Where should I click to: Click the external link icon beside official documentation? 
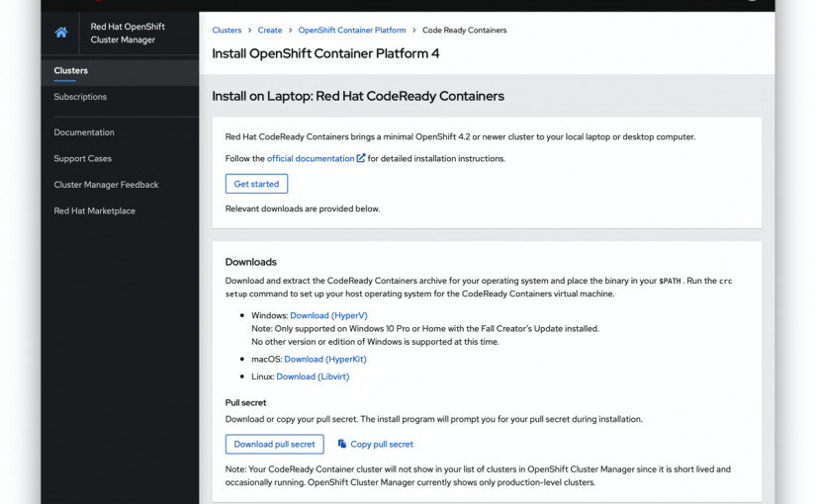tap(361, 158)
